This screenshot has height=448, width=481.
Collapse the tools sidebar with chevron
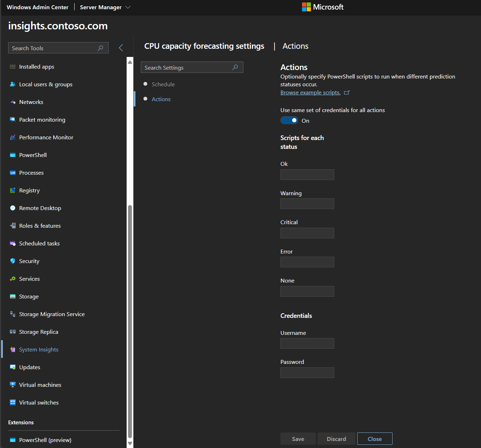pyautogui.click(x=121, y=48)
